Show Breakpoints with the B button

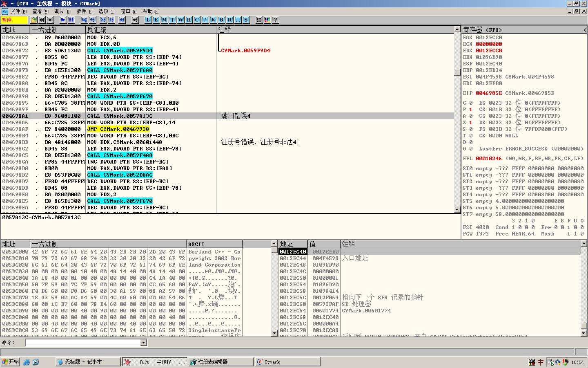click(221, 20)
